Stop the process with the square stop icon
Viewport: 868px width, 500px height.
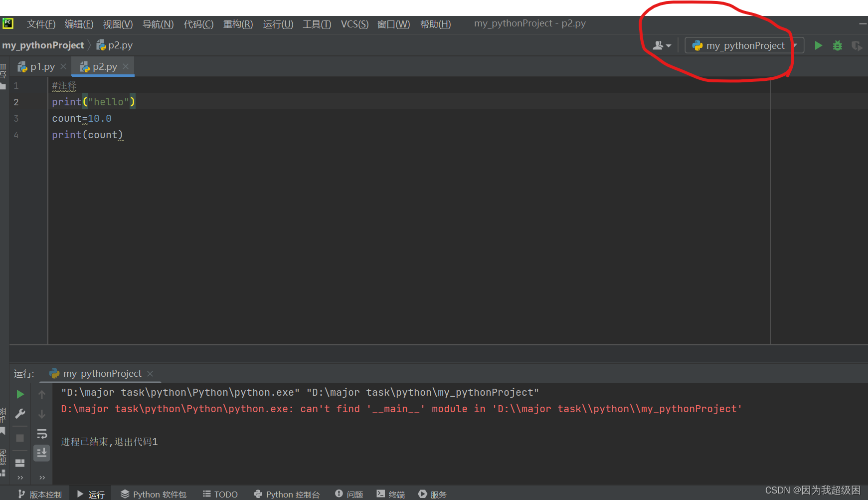coord(20,438)
